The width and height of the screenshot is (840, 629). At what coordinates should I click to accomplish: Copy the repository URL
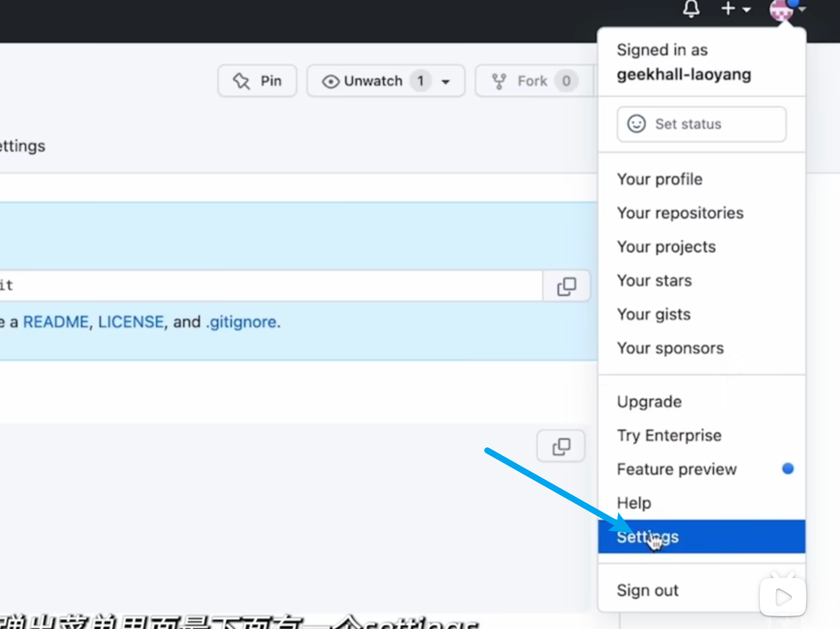pyautogui.click(x=567, y=286)
